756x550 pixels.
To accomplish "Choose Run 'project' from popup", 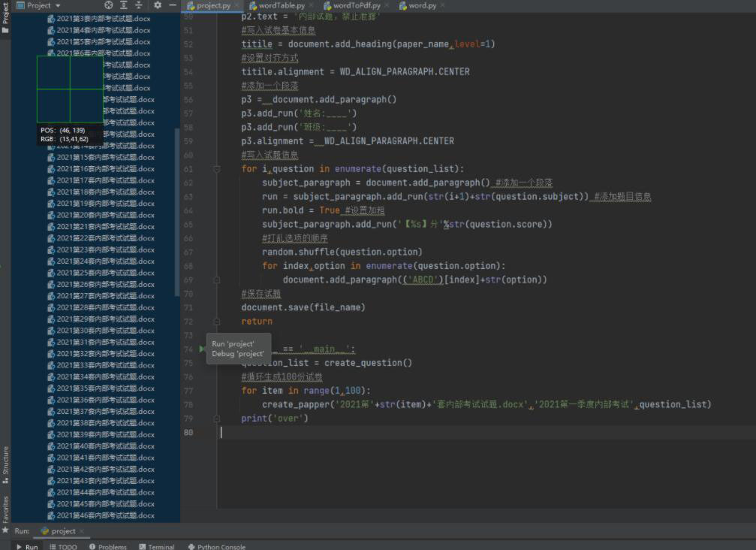I will pyautogui.click(x=233, y=343).
